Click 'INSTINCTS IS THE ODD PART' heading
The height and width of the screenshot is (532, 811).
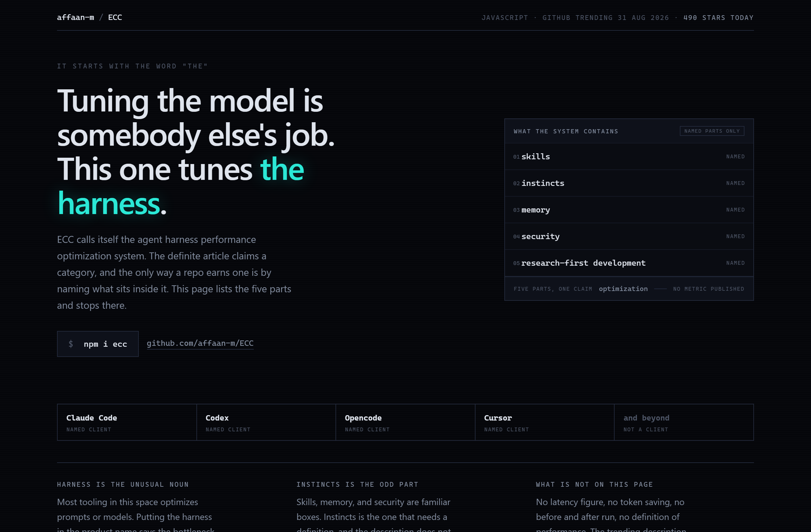357,484
